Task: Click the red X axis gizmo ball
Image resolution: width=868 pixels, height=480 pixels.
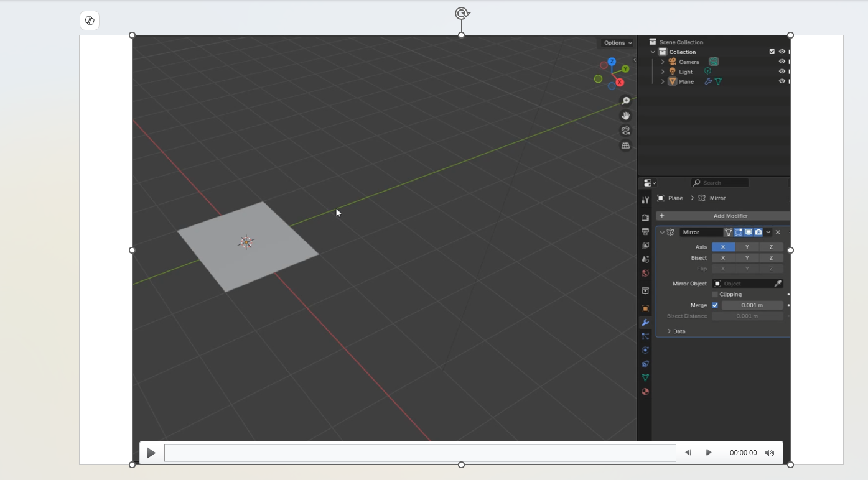Action: coord(620,82)
